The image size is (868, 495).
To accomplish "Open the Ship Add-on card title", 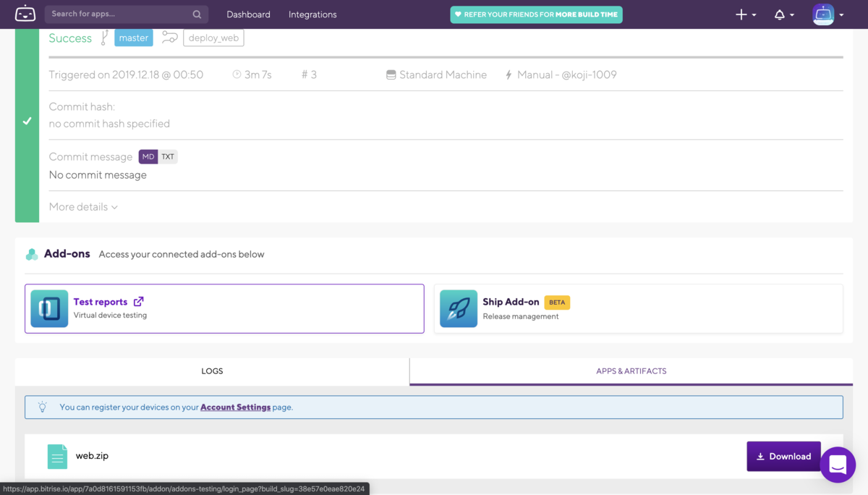I will coord(511,302).
